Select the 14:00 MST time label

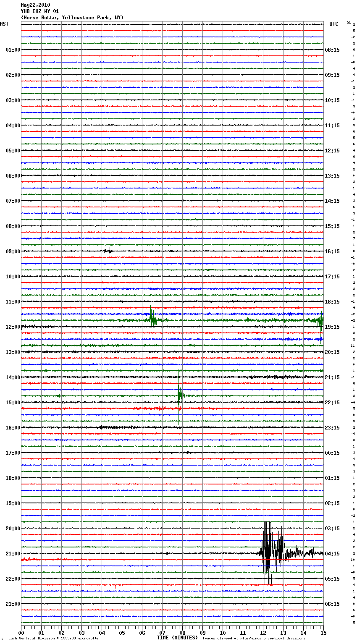click(x=13, y=377)
